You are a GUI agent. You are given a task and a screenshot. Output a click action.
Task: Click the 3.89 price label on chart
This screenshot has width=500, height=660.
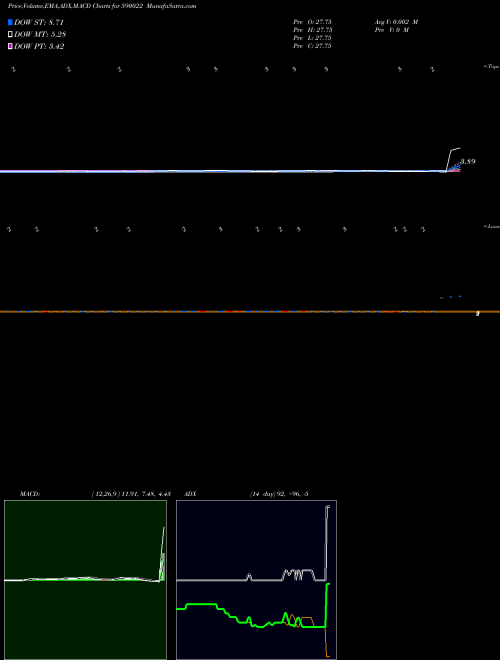[468, 162]
